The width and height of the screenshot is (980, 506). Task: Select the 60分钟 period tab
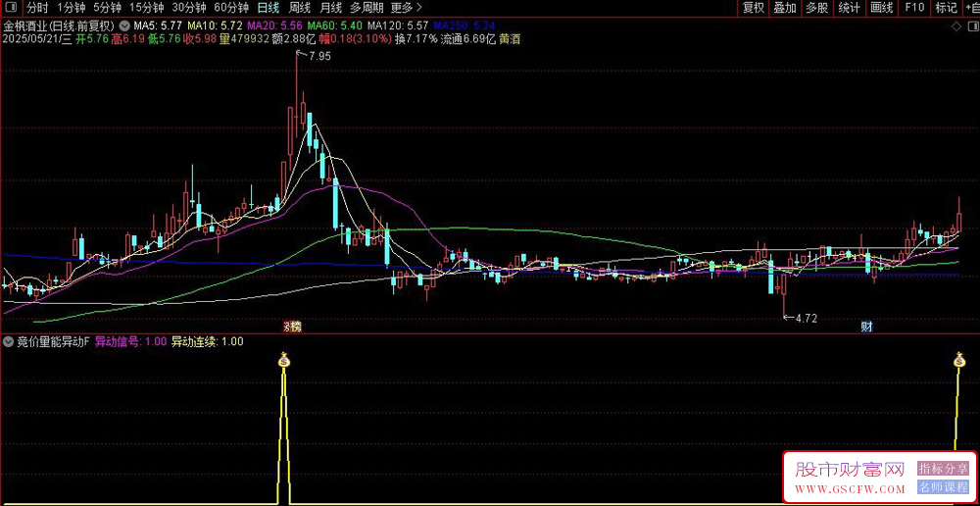230,8
